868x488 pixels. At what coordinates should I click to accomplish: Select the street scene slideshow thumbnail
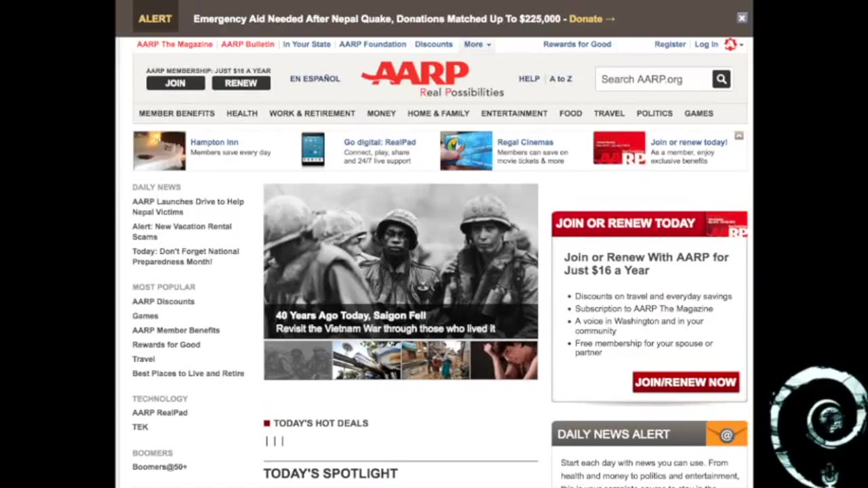[435, 360]
